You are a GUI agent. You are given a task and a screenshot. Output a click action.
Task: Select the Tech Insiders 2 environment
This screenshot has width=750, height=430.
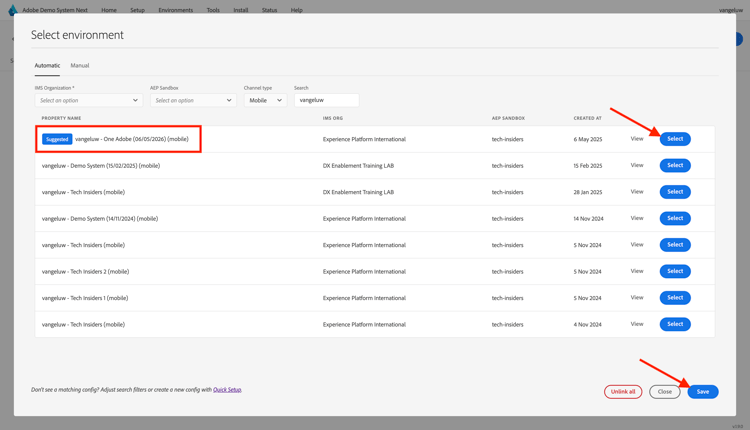coord(675,271)
